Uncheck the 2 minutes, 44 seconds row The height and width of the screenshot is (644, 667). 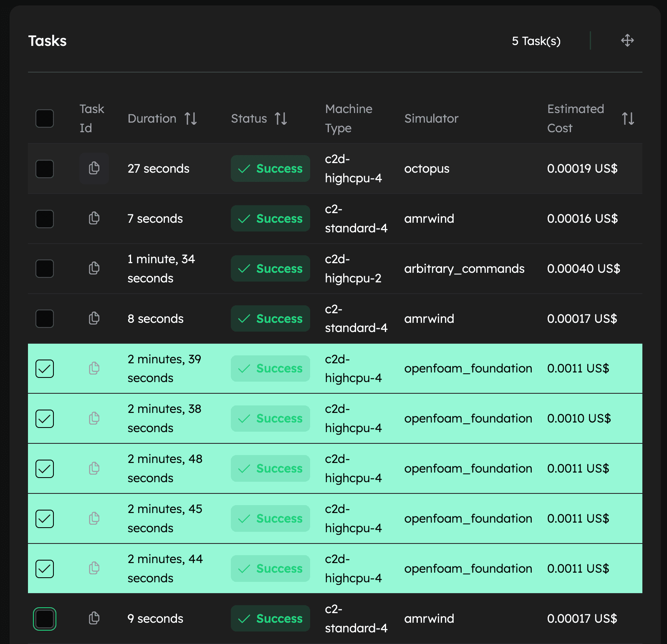[x=45, y=569]
